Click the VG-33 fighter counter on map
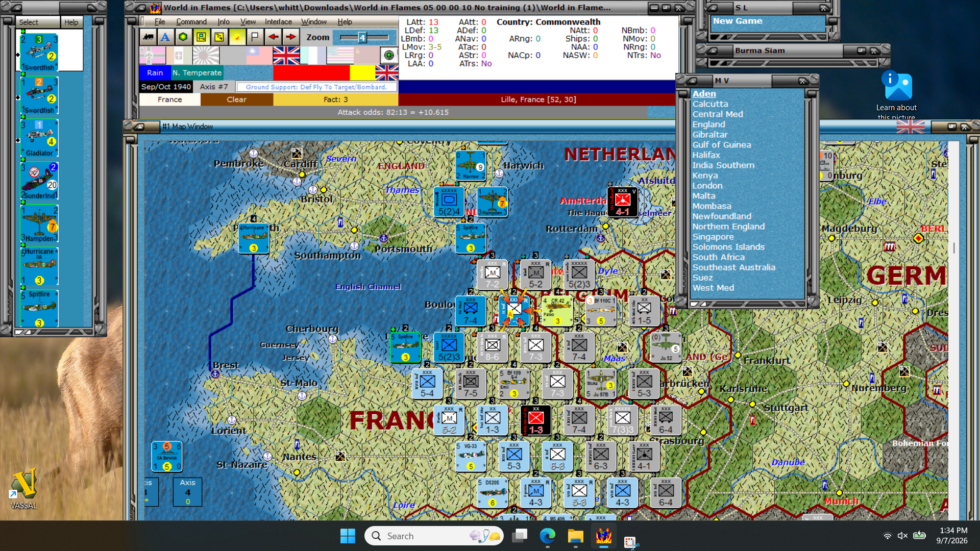This screenshot has width=980, height=551. tap(471, 456)
